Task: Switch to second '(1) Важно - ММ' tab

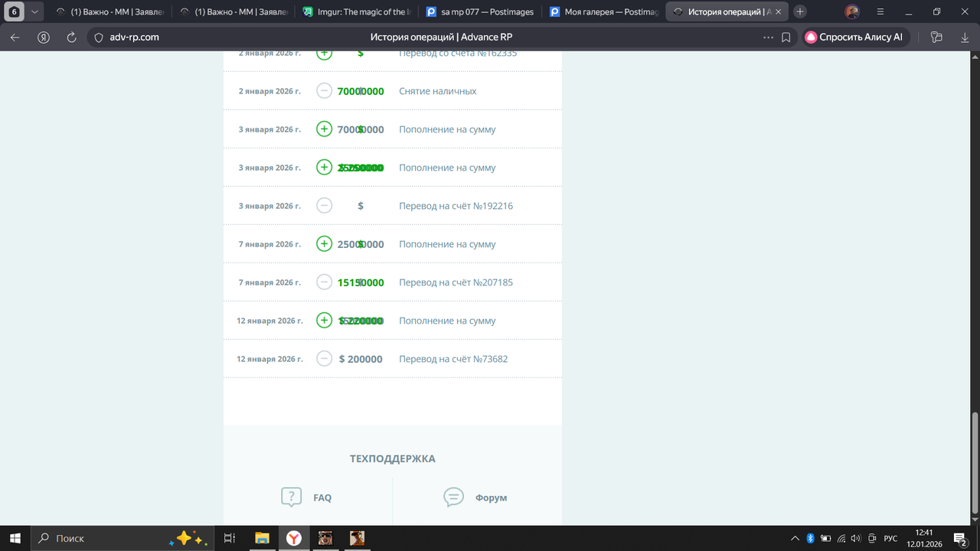Action: tap(234, 11)
